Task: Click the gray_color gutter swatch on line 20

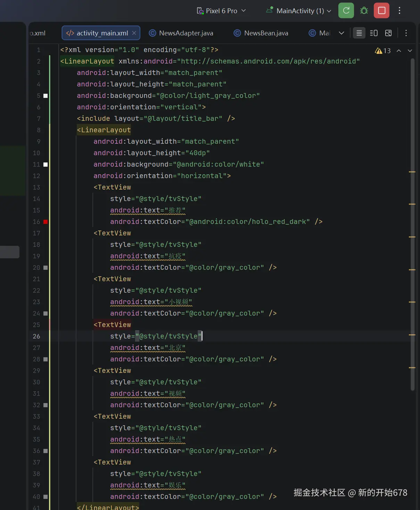Action: click(x=46, y=268)
